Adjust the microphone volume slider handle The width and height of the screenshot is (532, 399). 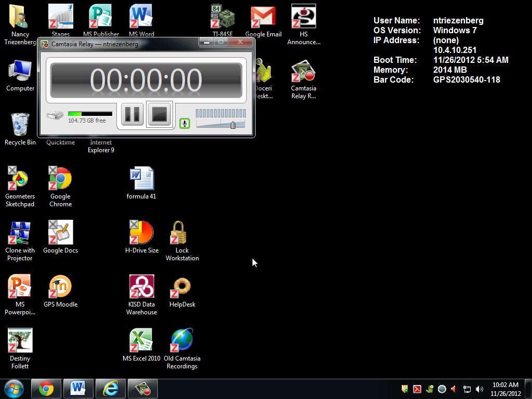click(x=233, y=125)
